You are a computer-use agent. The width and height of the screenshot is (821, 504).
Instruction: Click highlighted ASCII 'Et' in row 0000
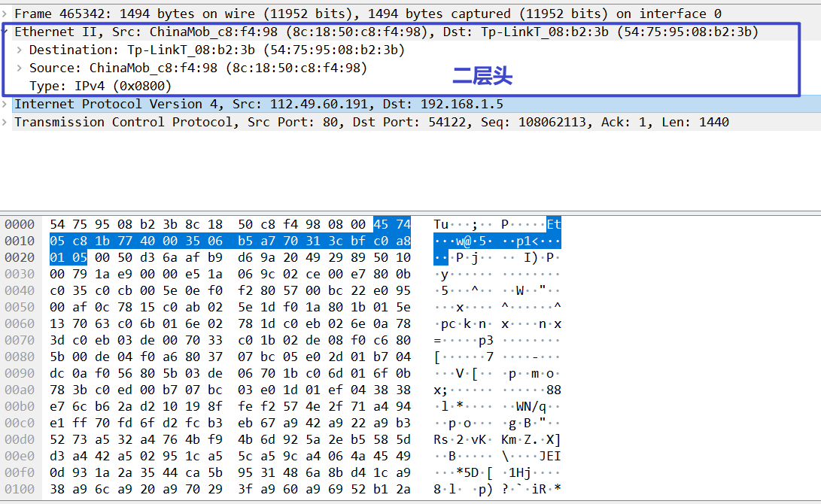pos(554,224)
